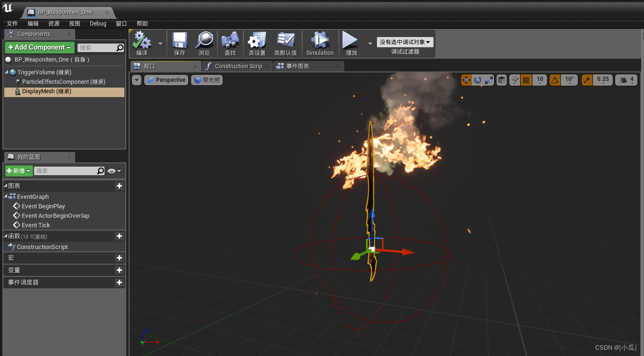644x356 pixels.
Task: Open the play options dropdown arrow
Action: pos(370,43)
